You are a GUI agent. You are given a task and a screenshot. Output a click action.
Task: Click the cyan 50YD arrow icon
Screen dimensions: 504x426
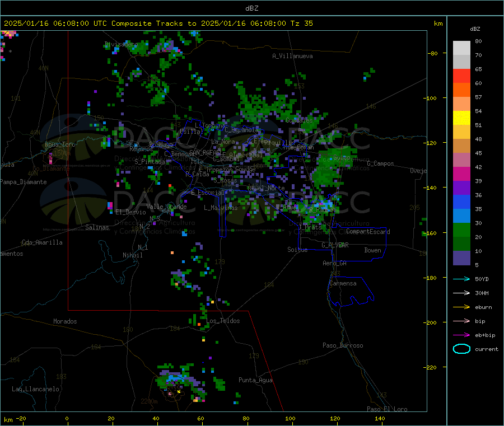(x=461, y=279)
